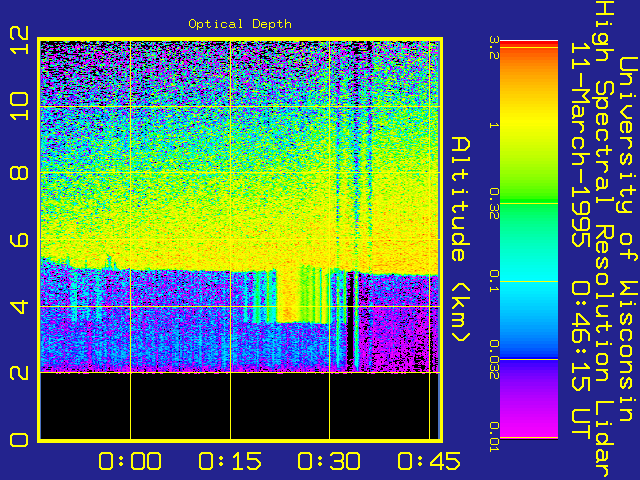This screenshot has height=480, width=640.
Task: Click the altitude axis label '4'
Action: (19, 306)
